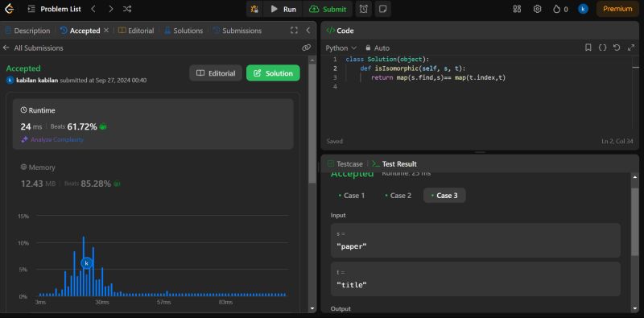Click the test result scrollbar down arrow
The image size is (644, 318).
point(634,308)
